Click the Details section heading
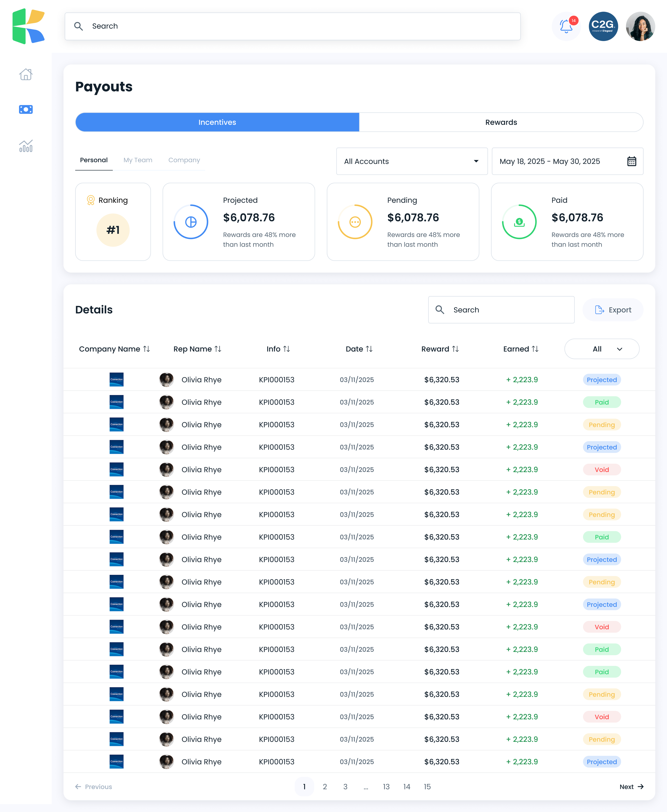Screen dimensions: 667x812 (x=94, y=310)
